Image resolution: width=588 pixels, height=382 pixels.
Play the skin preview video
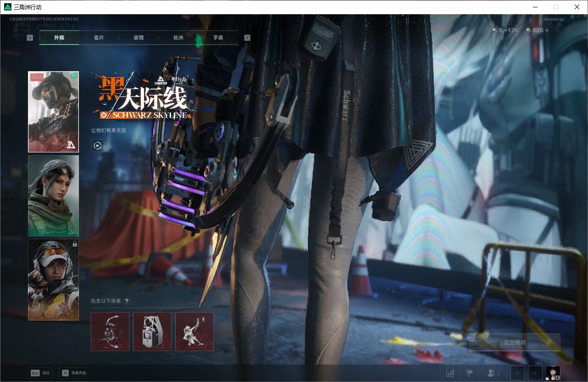pos(97,146)
